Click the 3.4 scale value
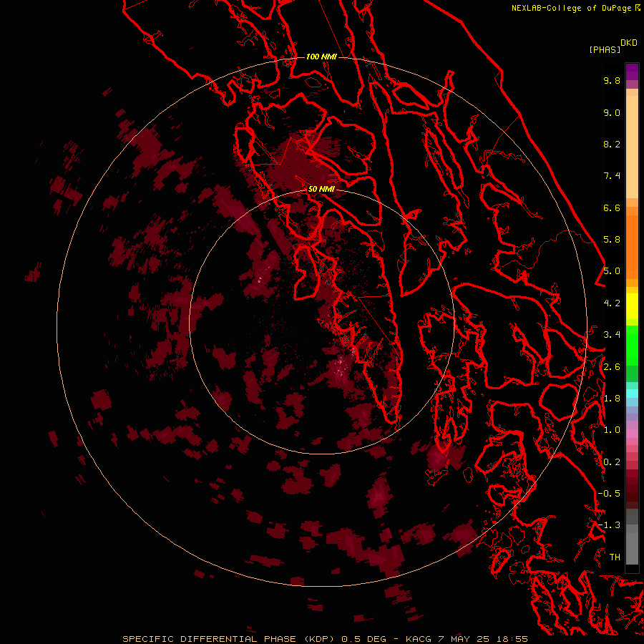 click(612, 335)
